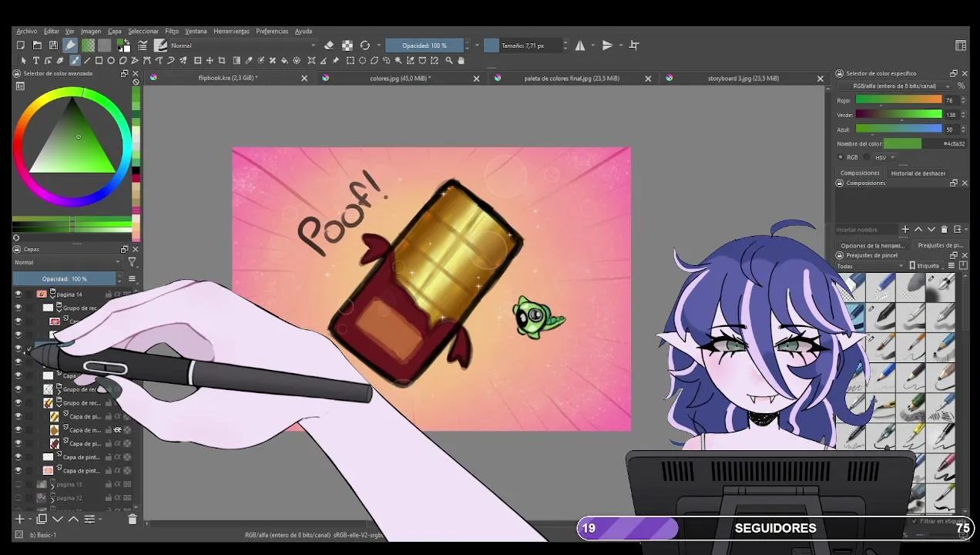This screenshot has width=980, height=555.
Task: Open the HSV model dropdown
Action: click(x=884, y=157)
